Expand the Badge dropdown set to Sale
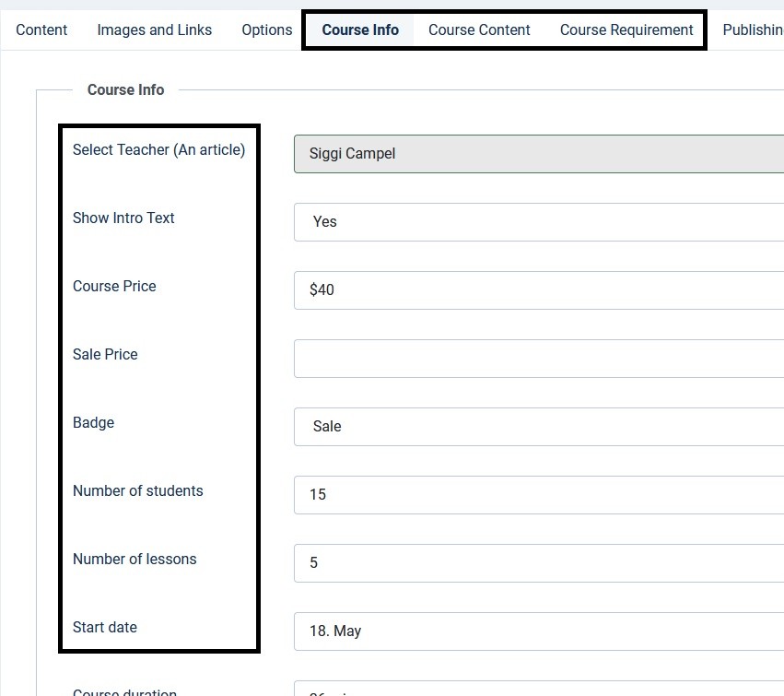The image size is (784, 696). tap(538, 427)
